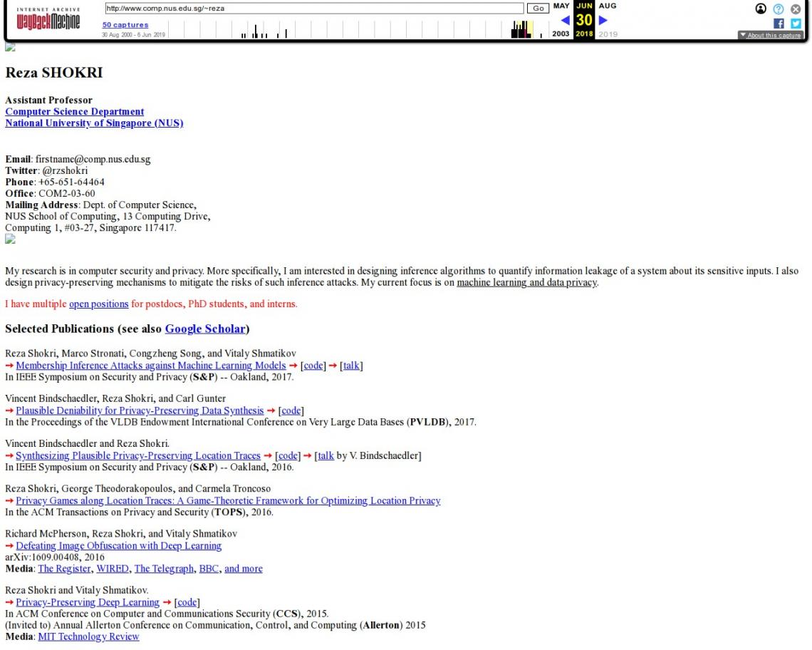The image size is (812, 650).
Task: Share capture on Twitter
Action: (796, 24)
